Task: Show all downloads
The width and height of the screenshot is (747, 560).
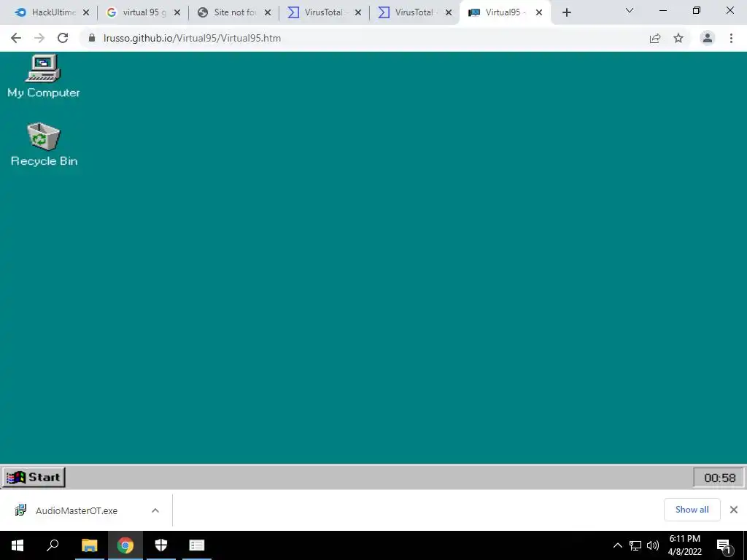Action: click(692, 510)
